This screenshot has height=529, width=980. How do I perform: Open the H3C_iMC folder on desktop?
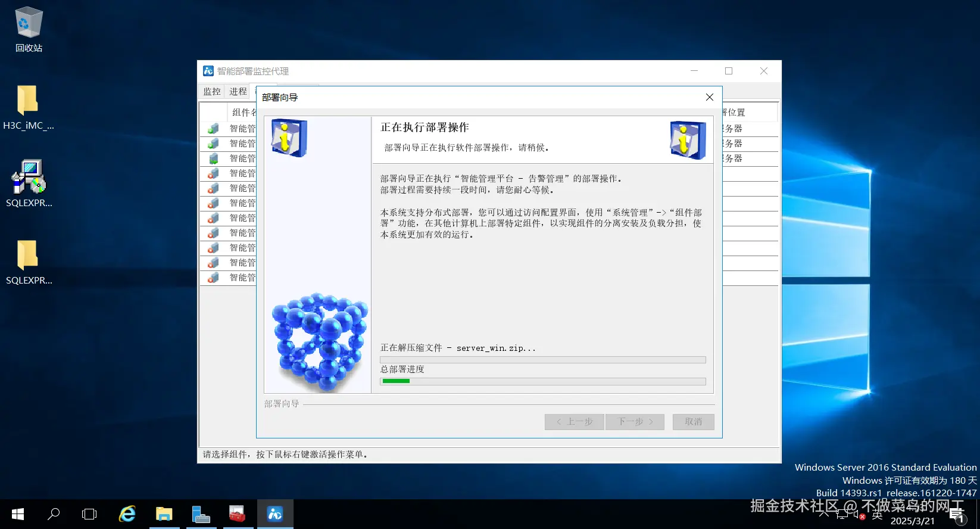coord(28,107)
